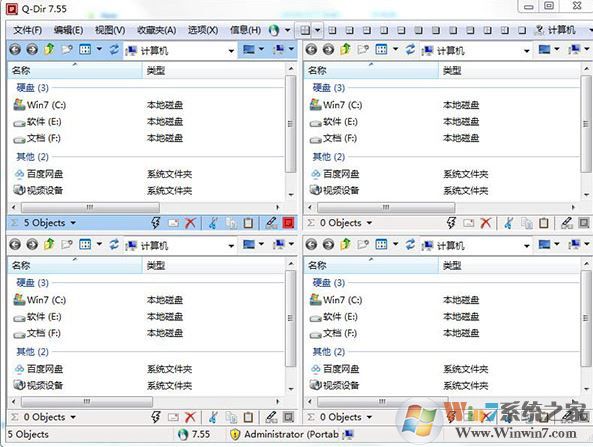Click 类型 column header in bottom-right pane
Image resolution: width=593 pixels, height=447 pixels.
click(509, 265)
